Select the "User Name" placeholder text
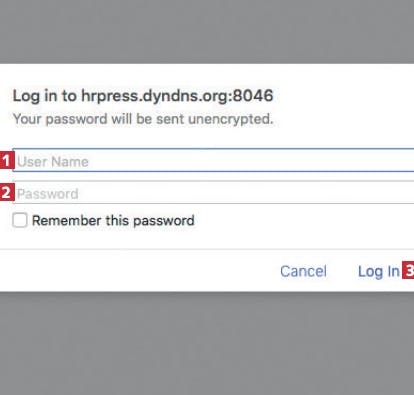 tap(53, 162)
